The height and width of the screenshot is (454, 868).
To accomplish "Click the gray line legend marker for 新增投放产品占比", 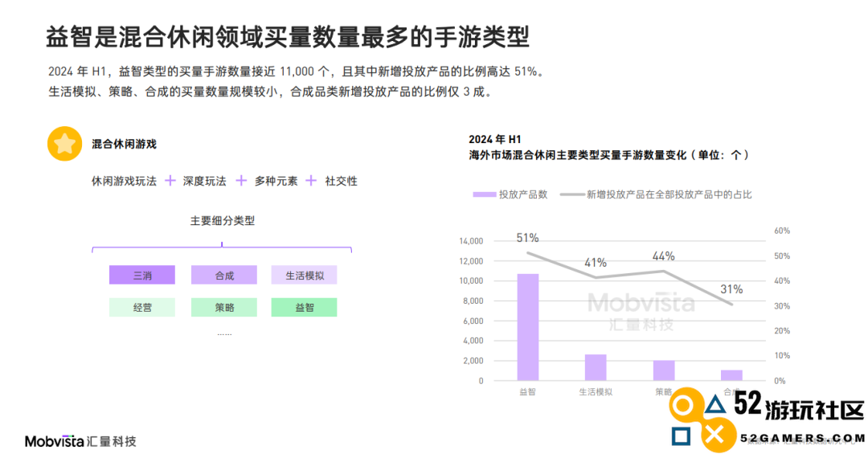I will 572,194.
